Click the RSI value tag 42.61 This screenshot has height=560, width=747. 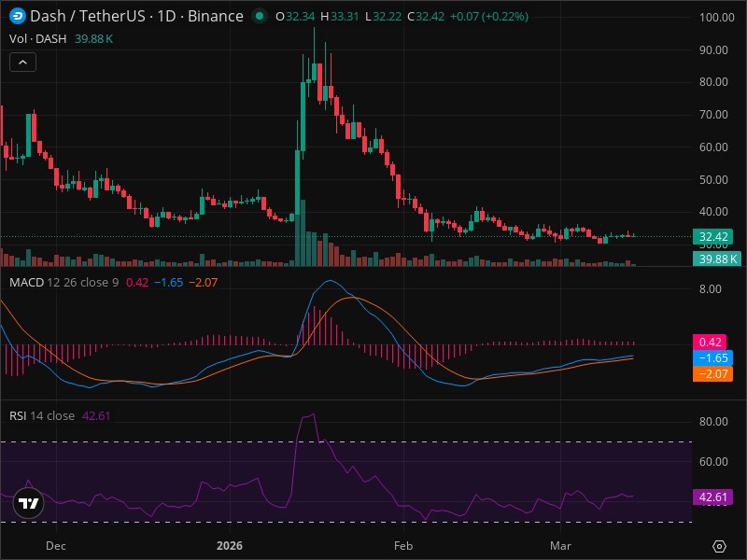pos(712,497)
